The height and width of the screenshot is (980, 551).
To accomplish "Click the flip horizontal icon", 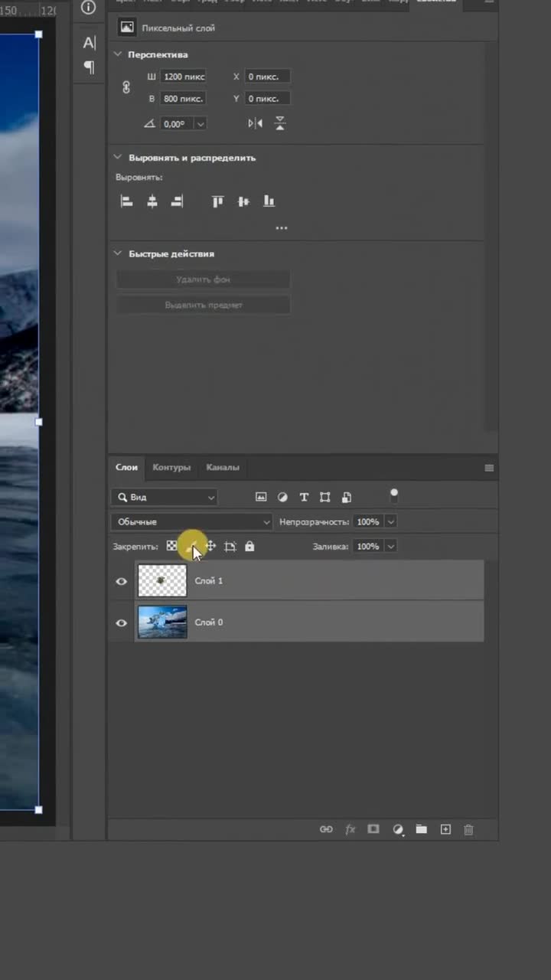I will (256, 123).
